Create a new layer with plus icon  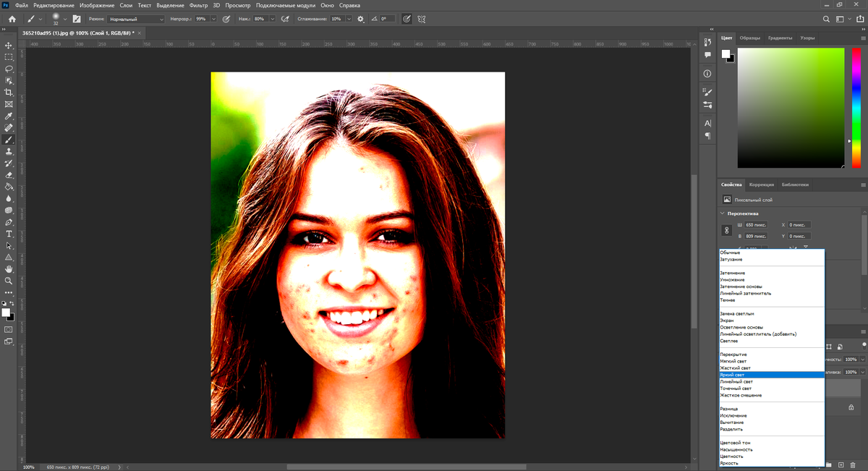842,464
